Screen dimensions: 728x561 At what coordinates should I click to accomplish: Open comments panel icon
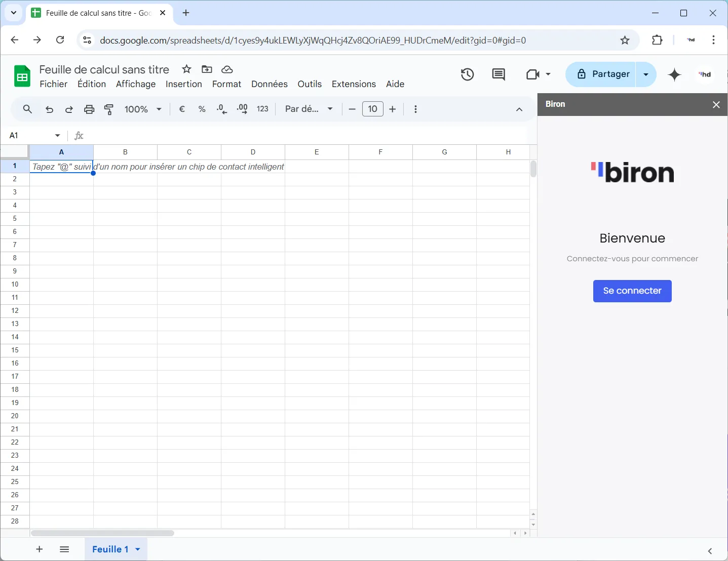pyautogui.click(x=499, y=74)
